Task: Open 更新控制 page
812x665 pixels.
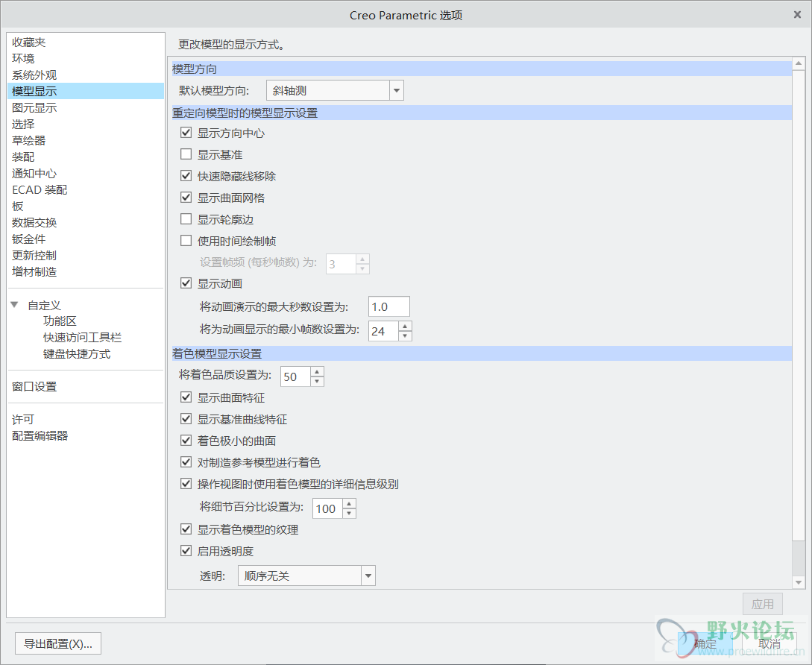Action: pos(34,255)
